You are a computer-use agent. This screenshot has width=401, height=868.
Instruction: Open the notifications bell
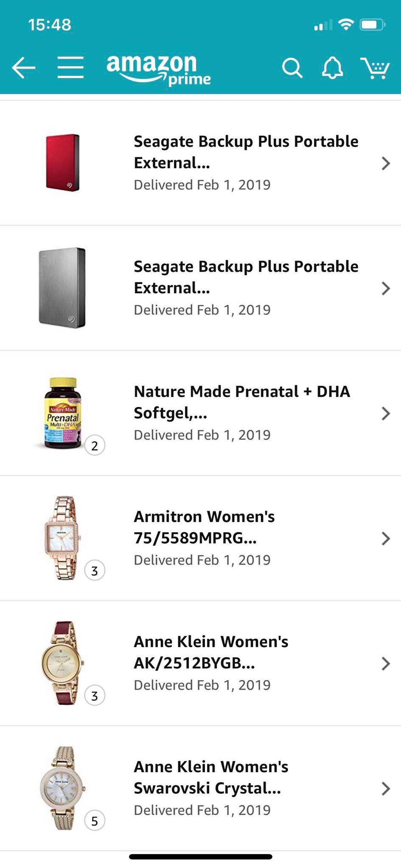pyautogui.click(x=332, y=68)
